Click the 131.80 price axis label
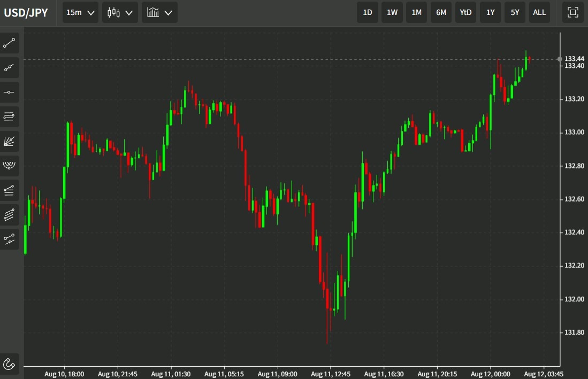Screen dimensions: 588x379 (x=574, y=332)
